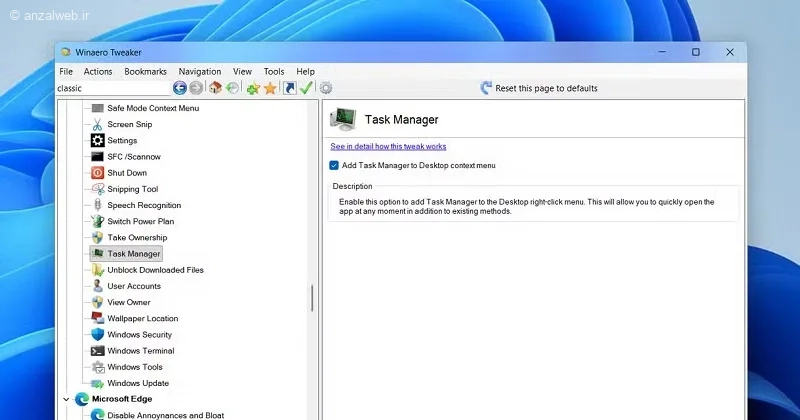
Task: Minimize the Winaero Tweaker window
Action: (662, 52)
